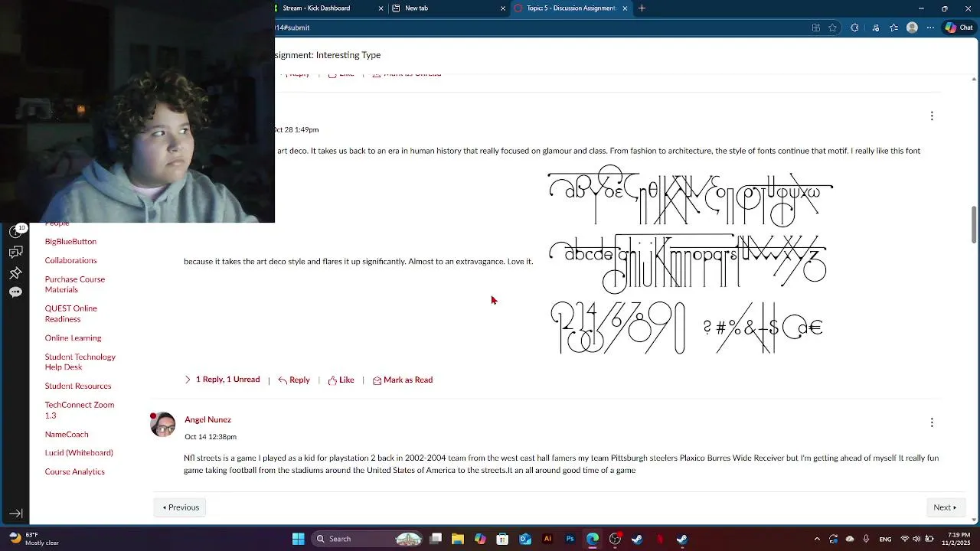
Task: Open the volume icon in system tray
Action: coord(916,539)
